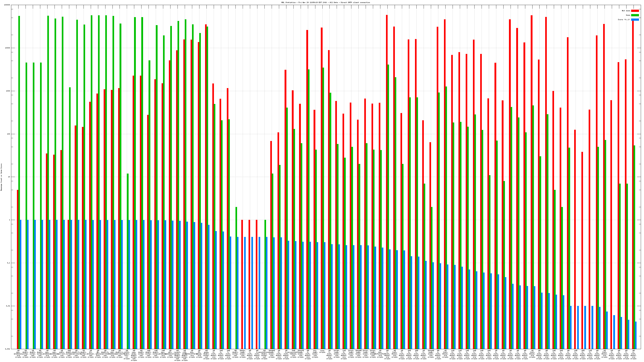Click the 10000 y-axis tick label
This screenshot has width=644, height=362.
pos(8,48)
